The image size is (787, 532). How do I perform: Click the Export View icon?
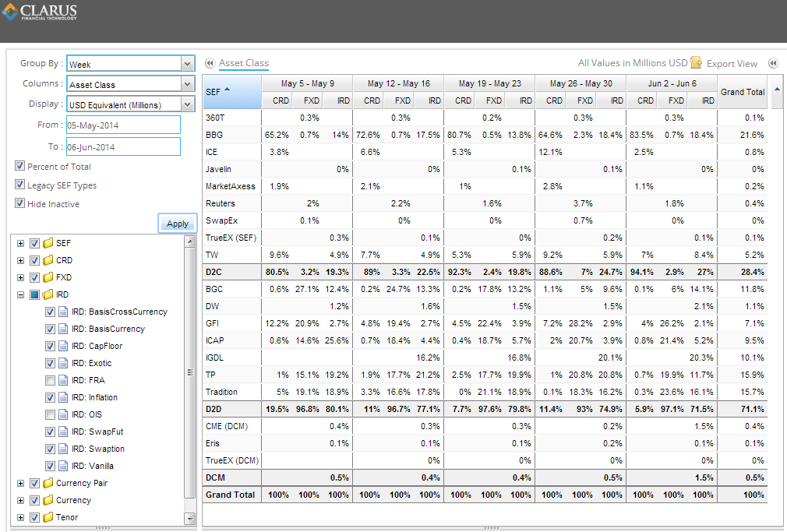tap(696, 63)
